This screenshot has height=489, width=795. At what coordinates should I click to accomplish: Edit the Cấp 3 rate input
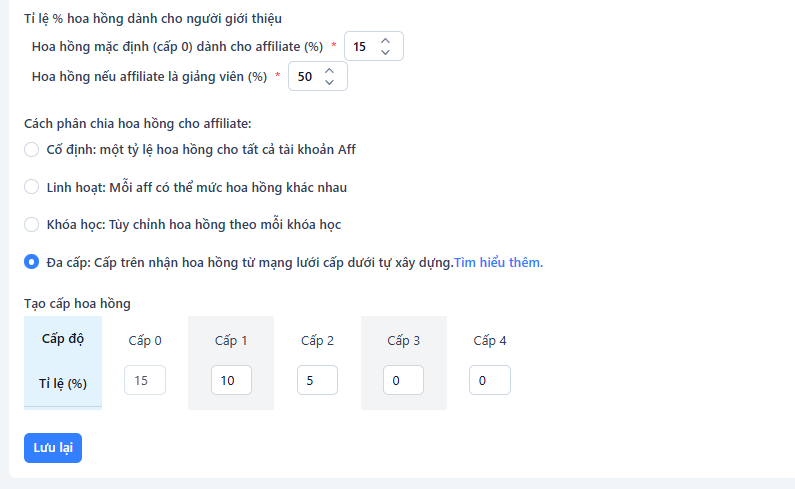tap(403, 381)
